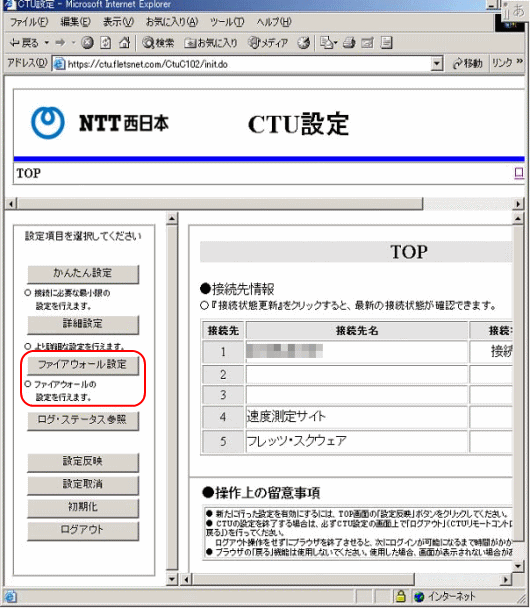Open the 表示 menu
Viewport: 530px width, 608px height.
[x=118, y=22]
